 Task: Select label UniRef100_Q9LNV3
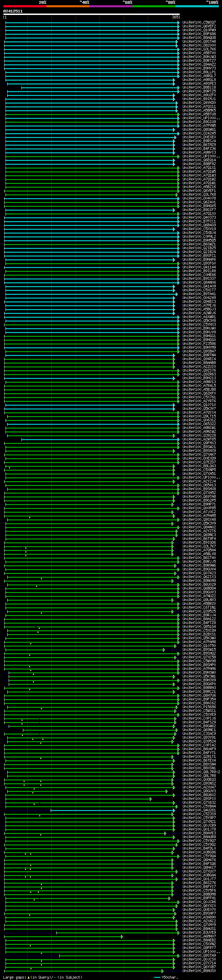pos(199,600)
